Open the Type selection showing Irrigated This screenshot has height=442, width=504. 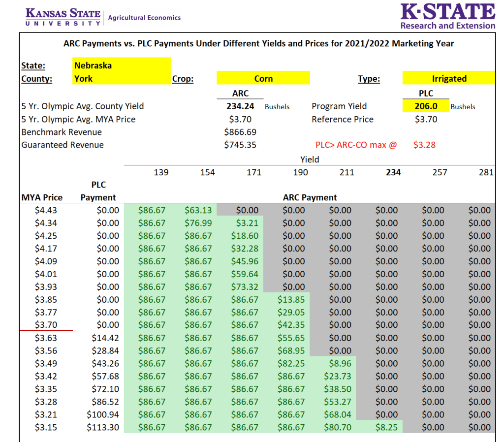tap(448, 78)
